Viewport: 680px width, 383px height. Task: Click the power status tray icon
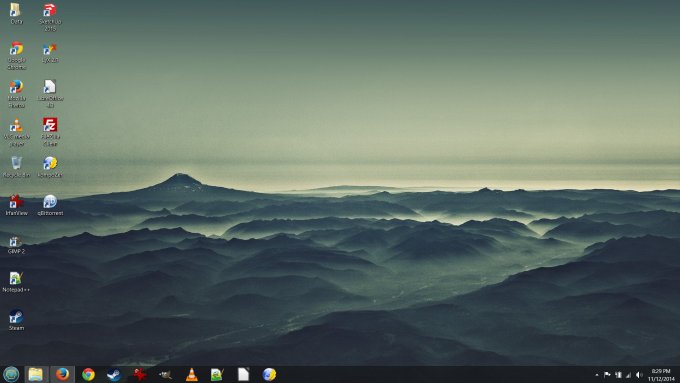618,375
